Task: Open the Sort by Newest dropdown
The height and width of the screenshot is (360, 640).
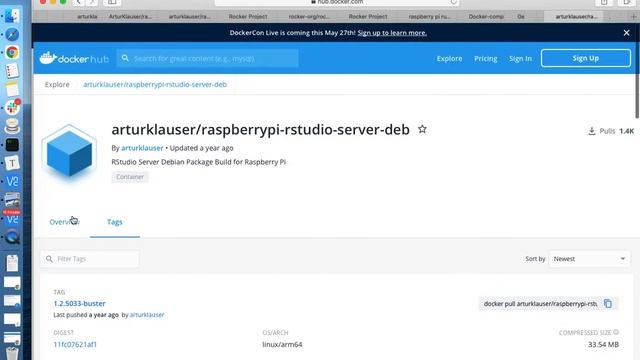Action: [x=589, y=259]
